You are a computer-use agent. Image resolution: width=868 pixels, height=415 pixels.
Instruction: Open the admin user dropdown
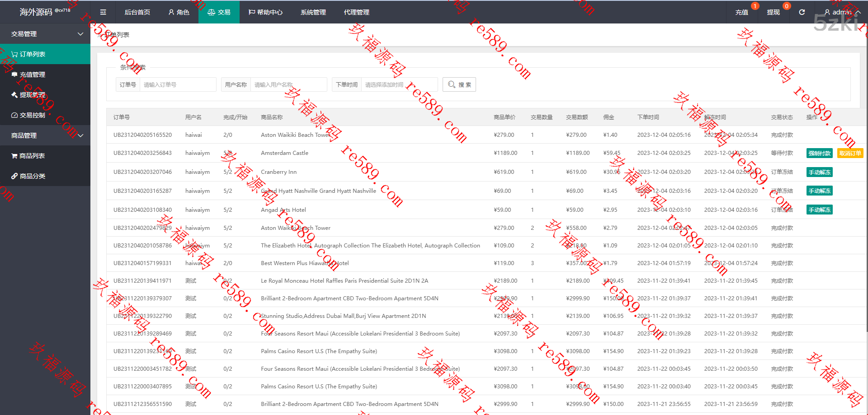pos(838,12)
